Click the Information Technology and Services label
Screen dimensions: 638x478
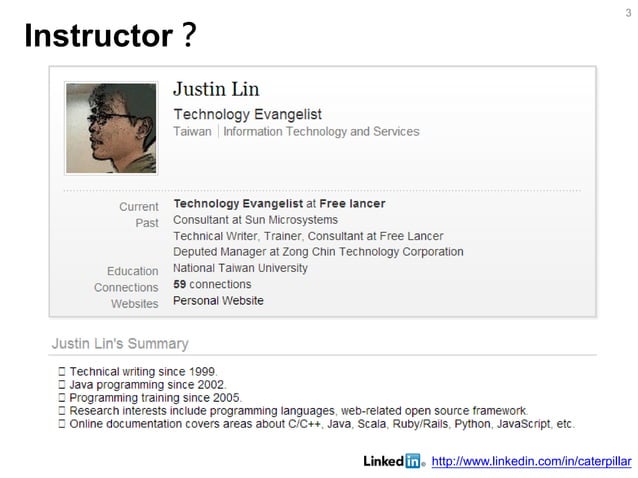coord(321,131)
